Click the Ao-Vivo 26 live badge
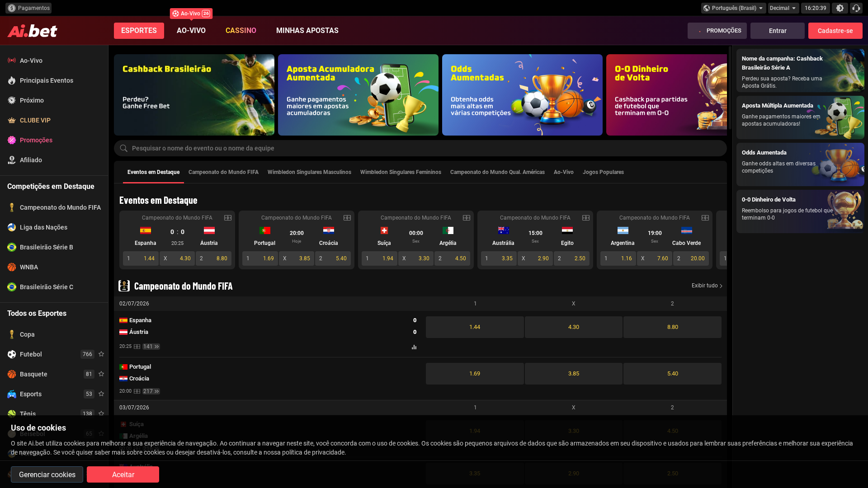 [x=191, y=14]
